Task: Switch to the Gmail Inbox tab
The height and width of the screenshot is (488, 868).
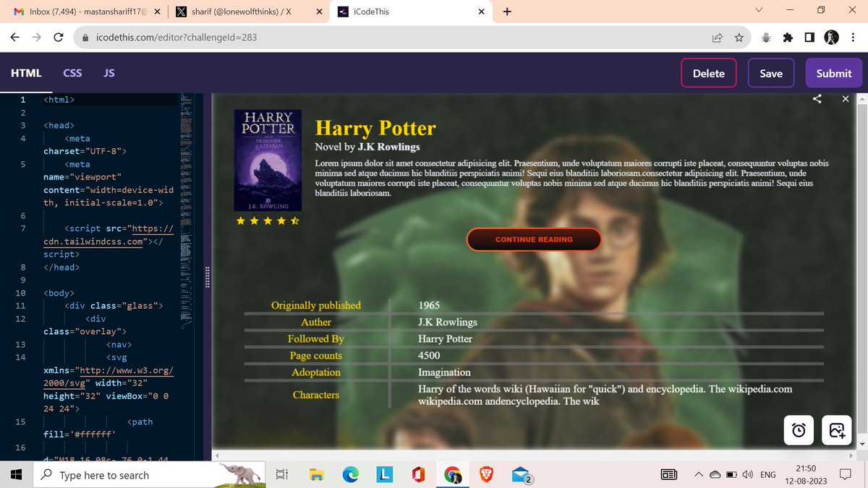Action: [84, 12]
